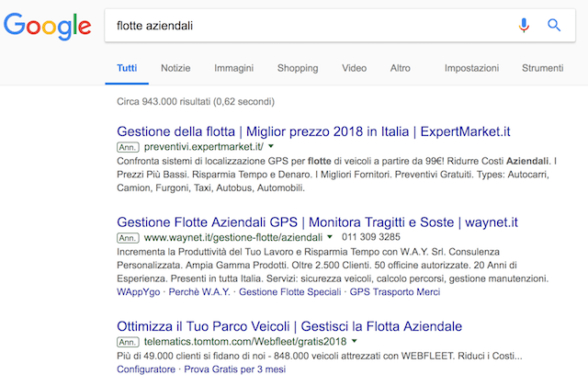
Task: Click the magnifying glass search button
Action: click(554, 26)
